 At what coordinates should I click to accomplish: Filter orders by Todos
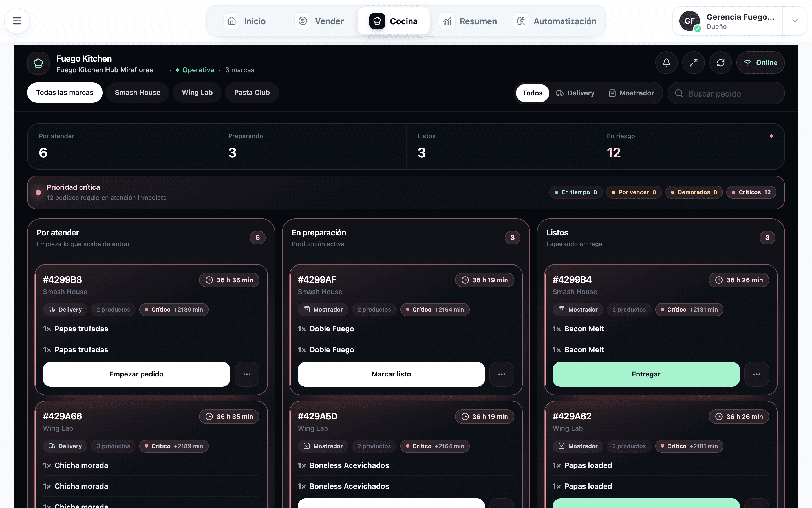(533, 93)
